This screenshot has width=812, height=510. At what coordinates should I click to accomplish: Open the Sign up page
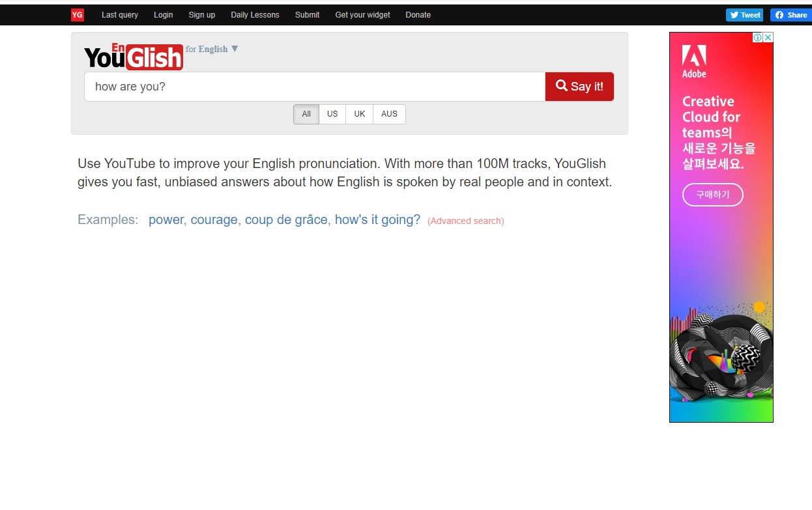202,15
